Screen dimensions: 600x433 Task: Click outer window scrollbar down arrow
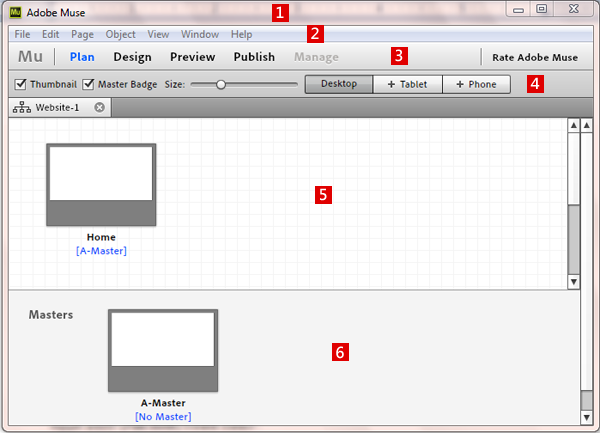pos(587,417)
